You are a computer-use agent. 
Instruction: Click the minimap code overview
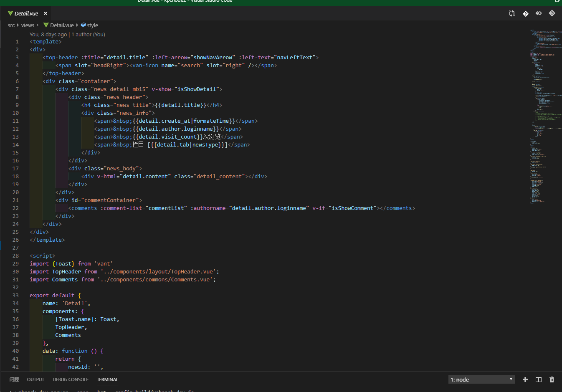pos(545,117)
